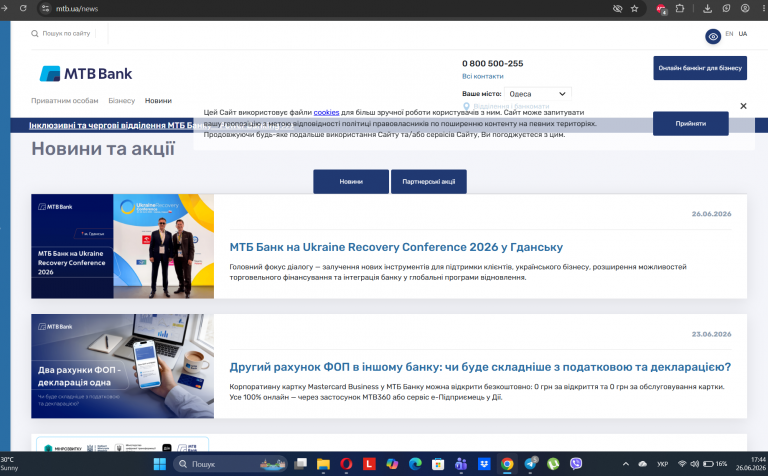Switch keyboard language УКР indicator
Viewport: 768px width, 476px height.
(662, 464)
